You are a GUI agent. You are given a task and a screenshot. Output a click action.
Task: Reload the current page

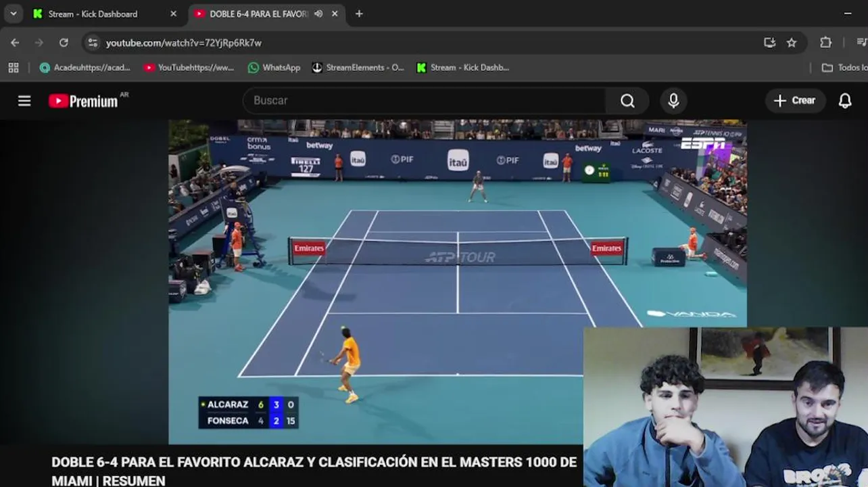click(64, 43)
